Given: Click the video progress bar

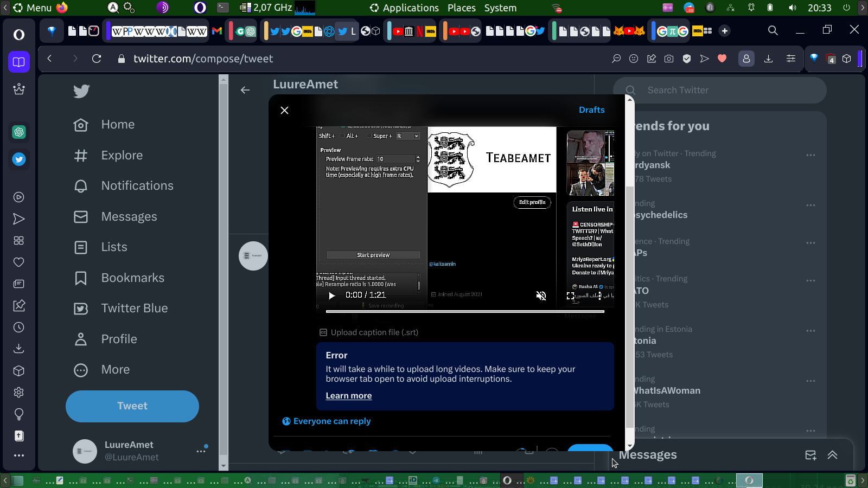Looking at the screenshot, I should (464, 312).
